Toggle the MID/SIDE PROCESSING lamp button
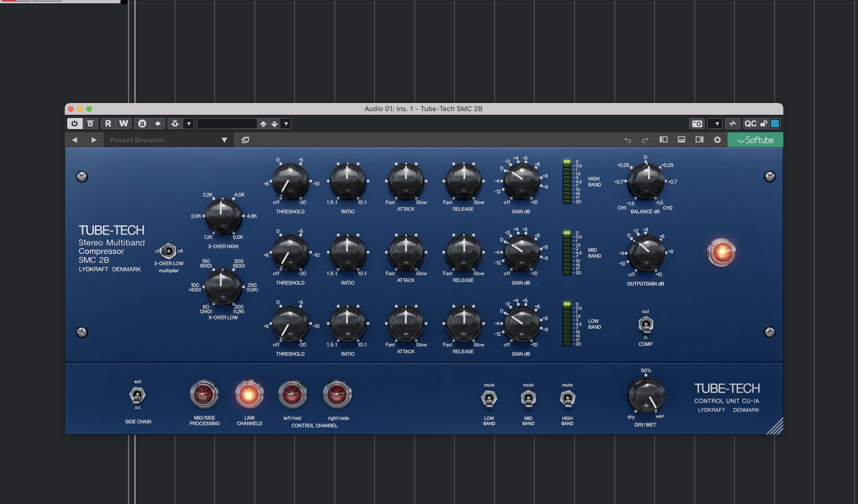This screenshot has height=504, width=858. coord(204,394)
